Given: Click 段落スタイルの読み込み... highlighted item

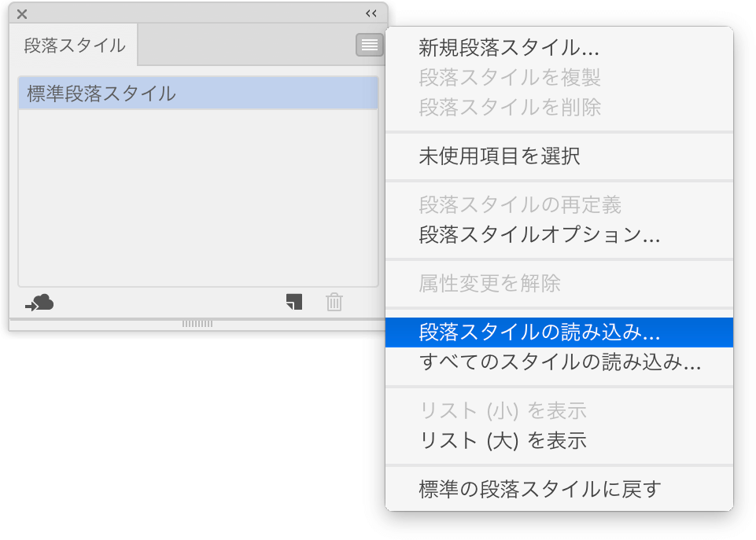Looking at the screenshot, I should pyautogui.click(x=559, y=332).
